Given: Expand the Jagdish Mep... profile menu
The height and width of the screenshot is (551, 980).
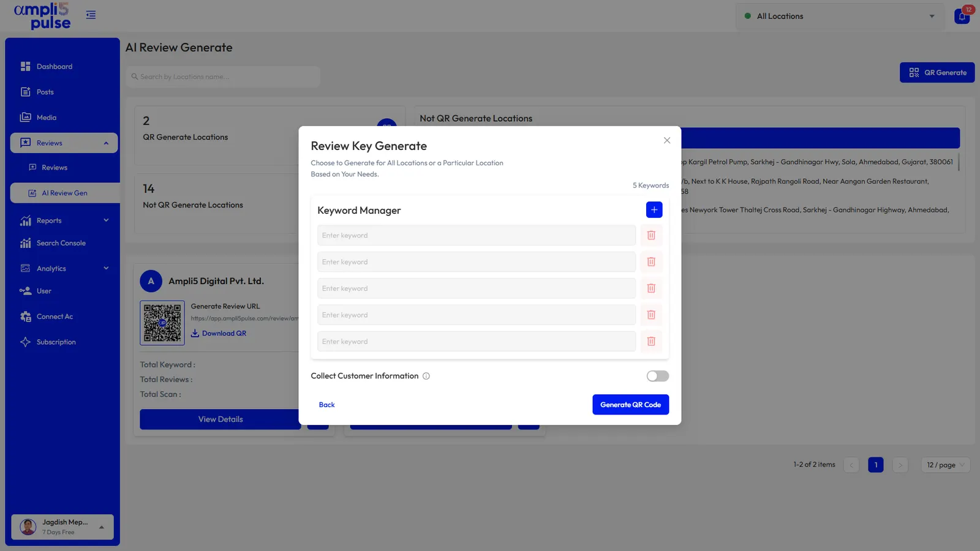Looking at the screenshot, I should [x=62, y=527].
